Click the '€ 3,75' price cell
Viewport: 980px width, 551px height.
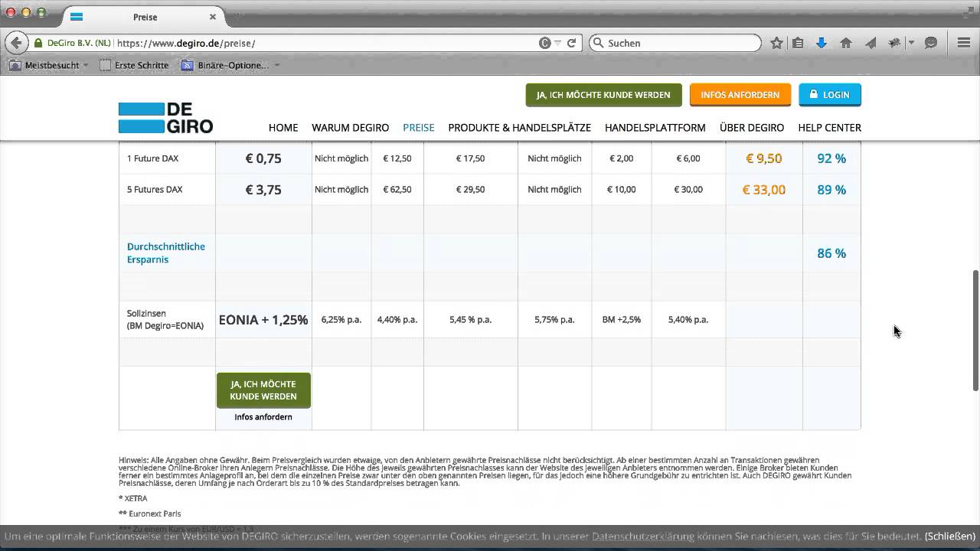(263, 190)
